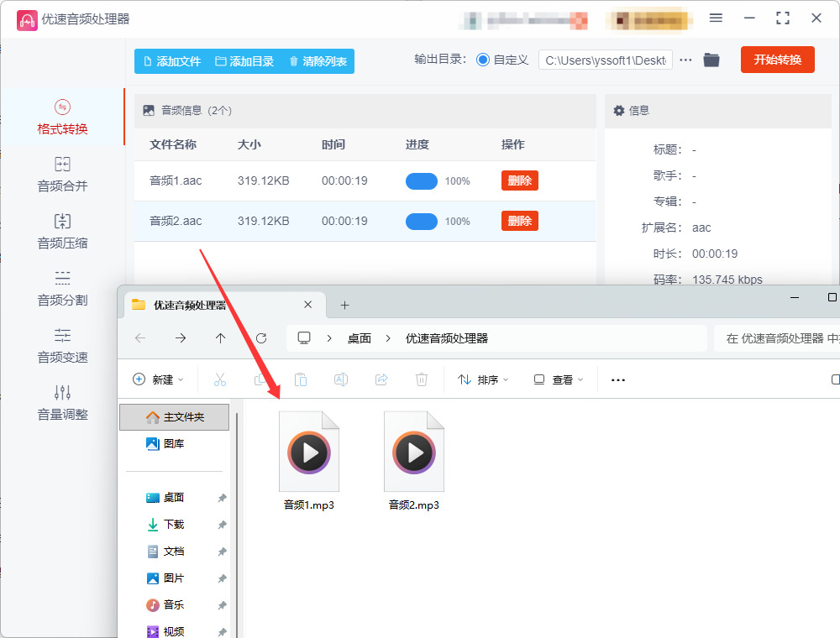Click the progress bar for 音频2.aac
Image resolution: width=840 pixels, height=638 pixels.
[x=422, y=221]
